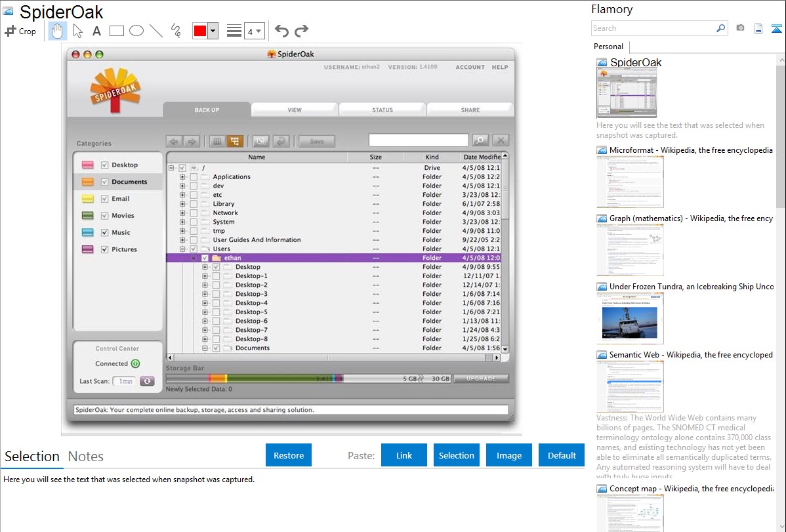Select the line drawing tool
Screen dimensions: 786x532
coord(156,31)
